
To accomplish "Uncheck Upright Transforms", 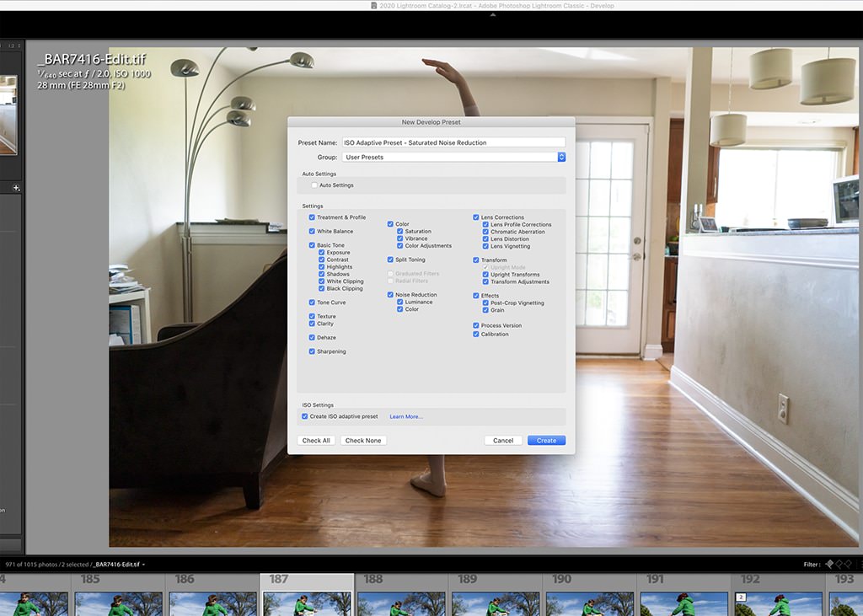I will tap(485, 274).
